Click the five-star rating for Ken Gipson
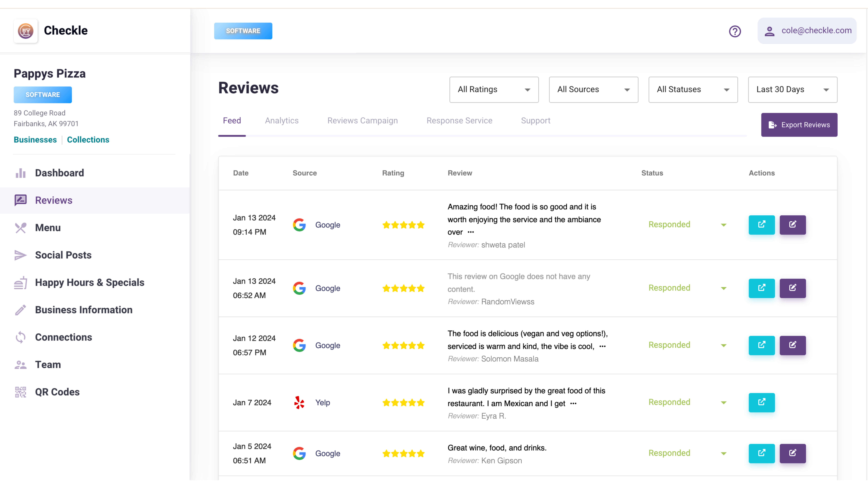Image resolution: width=868 pixels, height=488 pixels. coord(403,454)
